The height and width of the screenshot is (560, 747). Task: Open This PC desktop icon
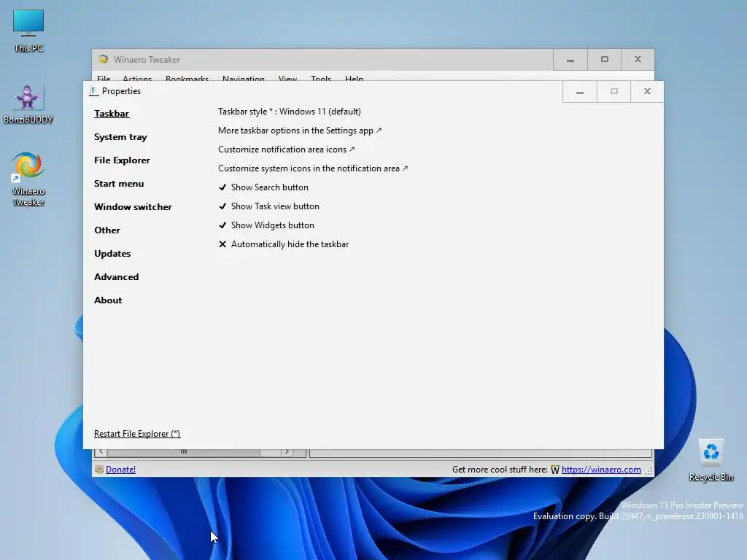pos(28,31)
